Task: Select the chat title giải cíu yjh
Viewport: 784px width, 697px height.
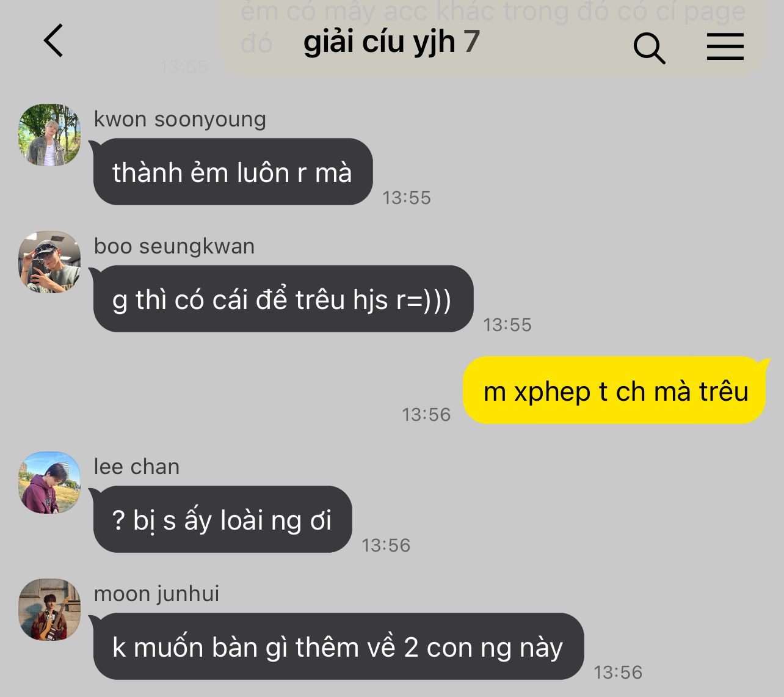Action: coord(379,42)
